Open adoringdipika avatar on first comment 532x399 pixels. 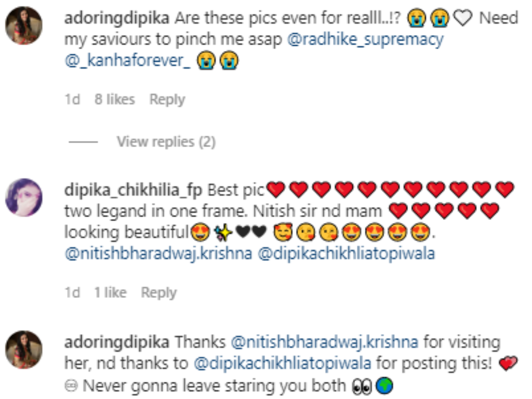[24, 25]
